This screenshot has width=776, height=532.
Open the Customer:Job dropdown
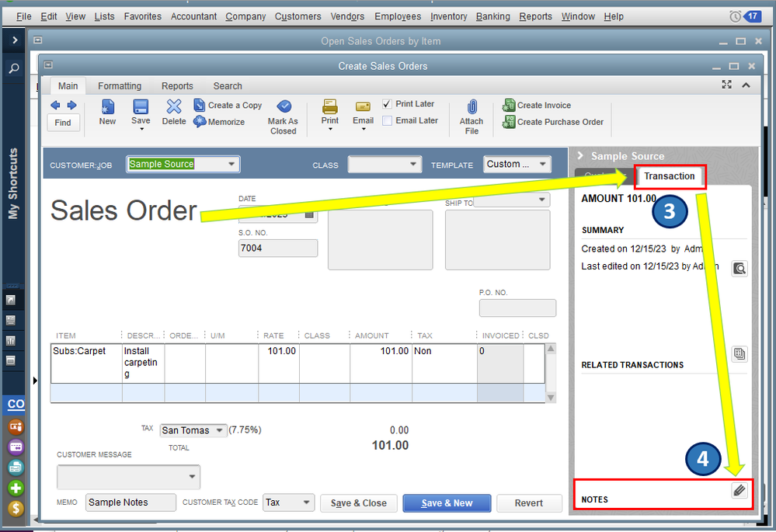coord(231,164)
